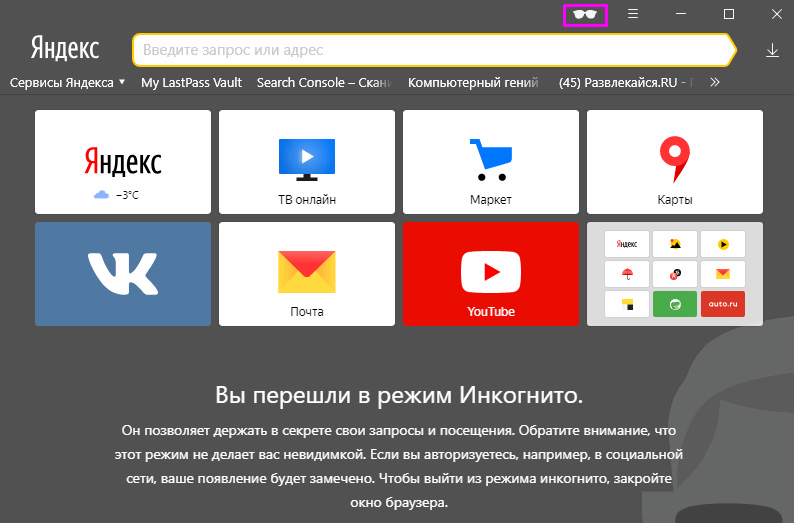Open the Компьютерный гений bookmark
The width and height of the screenshot is (794, 523).
[473, 83]
